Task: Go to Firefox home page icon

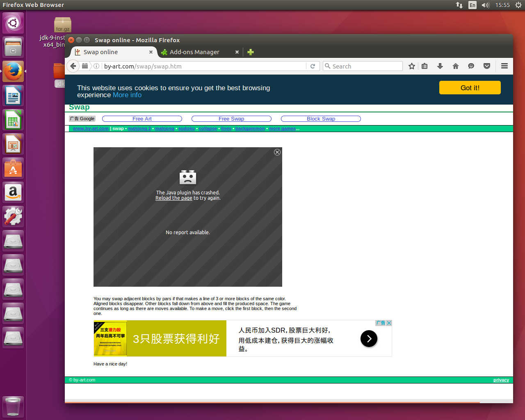Action: point(456,66)
